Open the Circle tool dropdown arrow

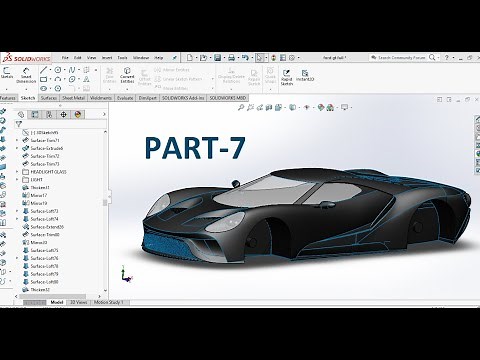coord(64,70)
